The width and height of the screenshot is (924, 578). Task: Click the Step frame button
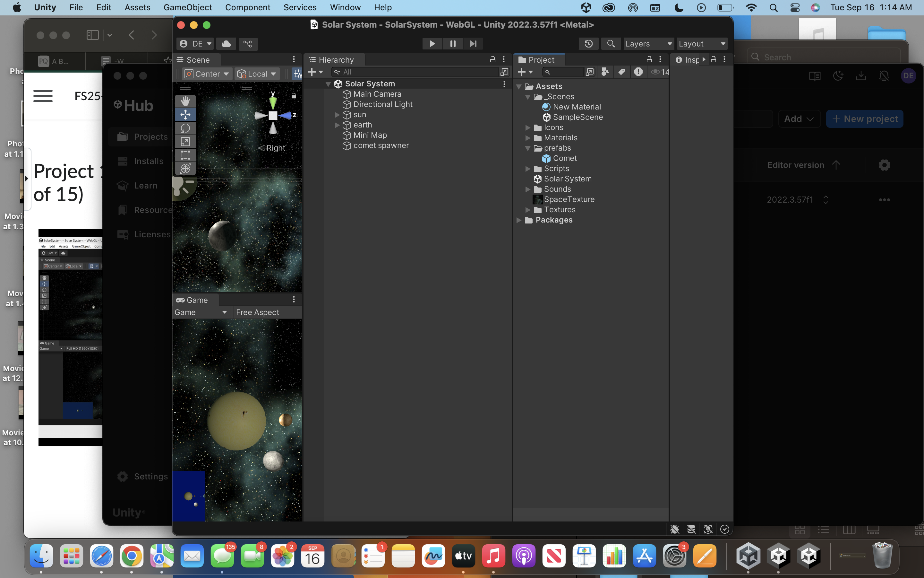[473, 44]
